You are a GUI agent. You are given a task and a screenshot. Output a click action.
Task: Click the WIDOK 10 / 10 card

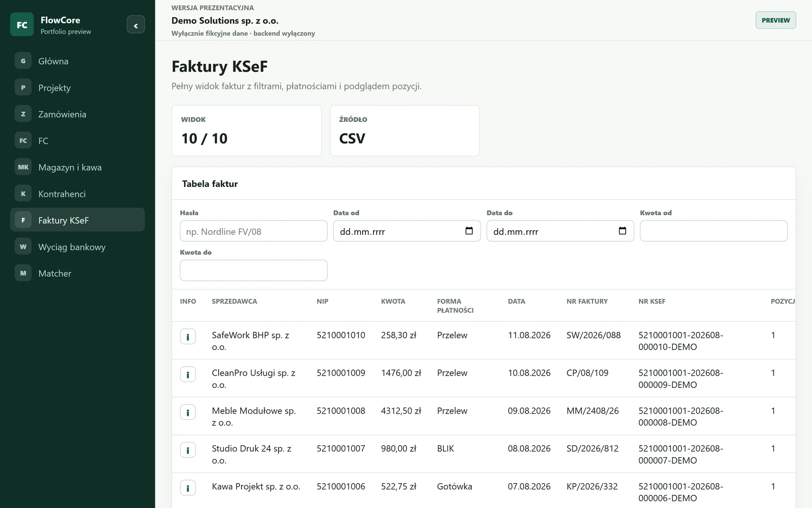(x=247, y=131)
